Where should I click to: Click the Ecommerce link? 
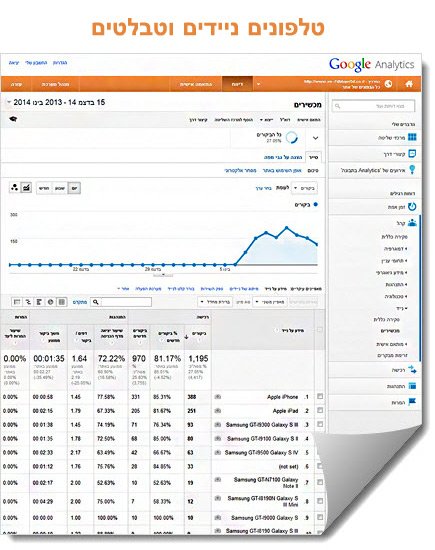pos(240,170)
